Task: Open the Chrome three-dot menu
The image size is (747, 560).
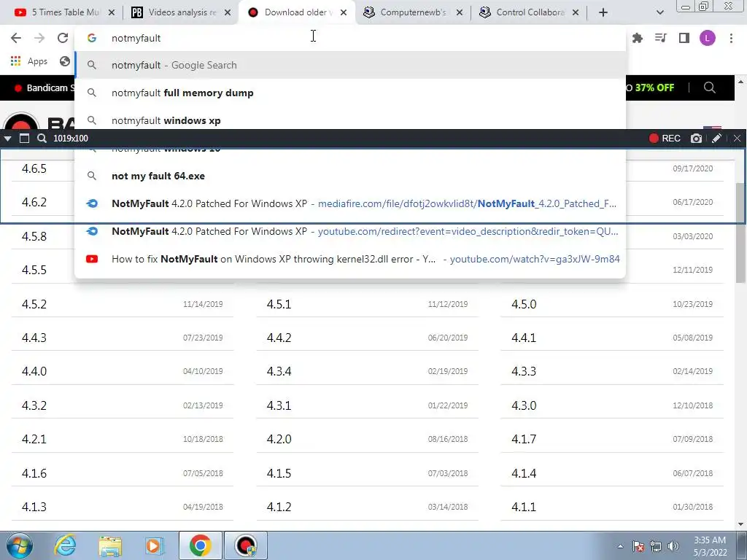Action: (731, 38)
